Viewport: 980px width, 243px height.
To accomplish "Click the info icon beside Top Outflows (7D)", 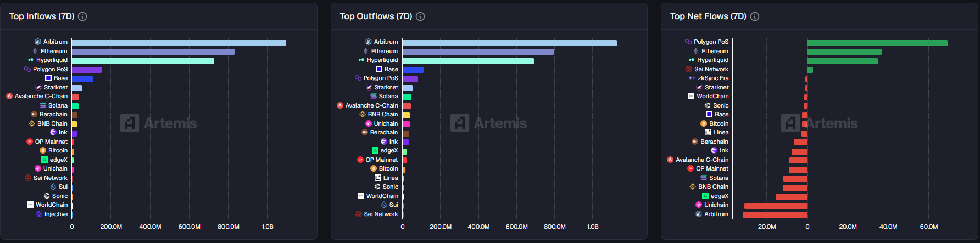I will [x=420, y=16].
